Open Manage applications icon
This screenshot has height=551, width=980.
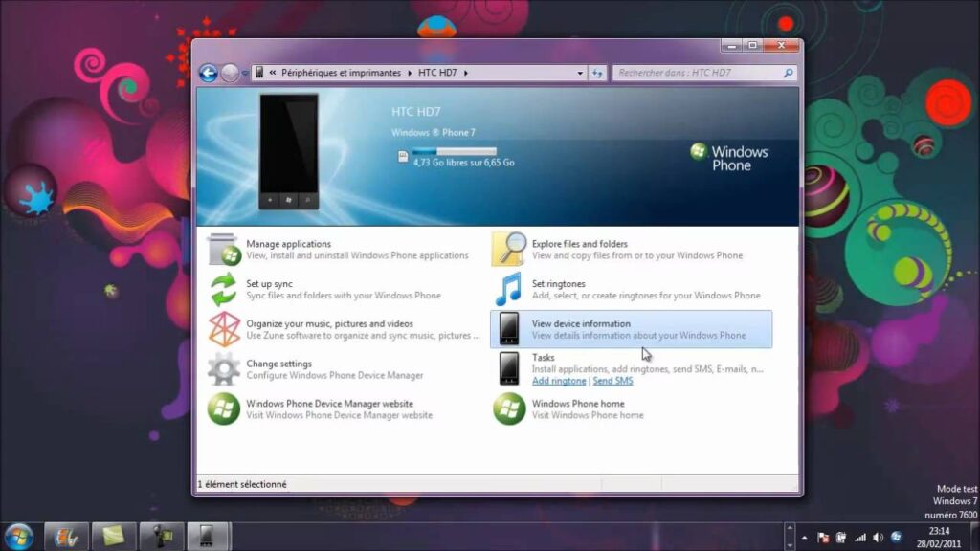tap(224, 250)
